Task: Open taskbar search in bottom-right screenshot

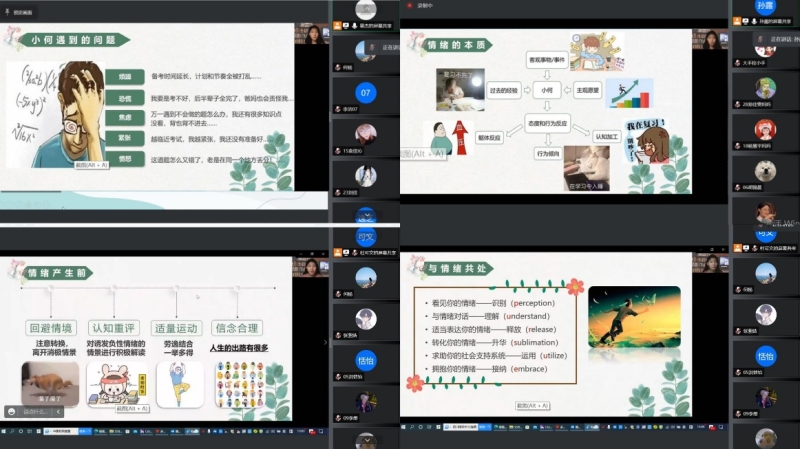Action: coord(412,427)
